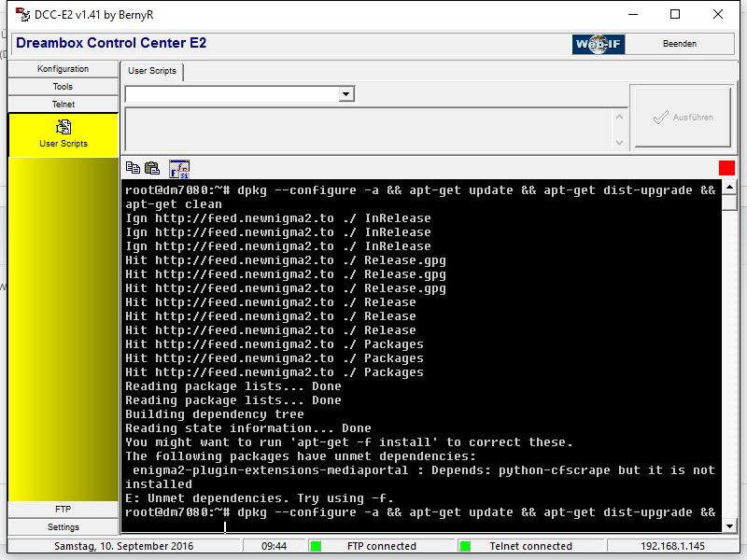Click the paste clipboard icon above terminal
This screenshot has height=560, width=747.
point(152,169)
